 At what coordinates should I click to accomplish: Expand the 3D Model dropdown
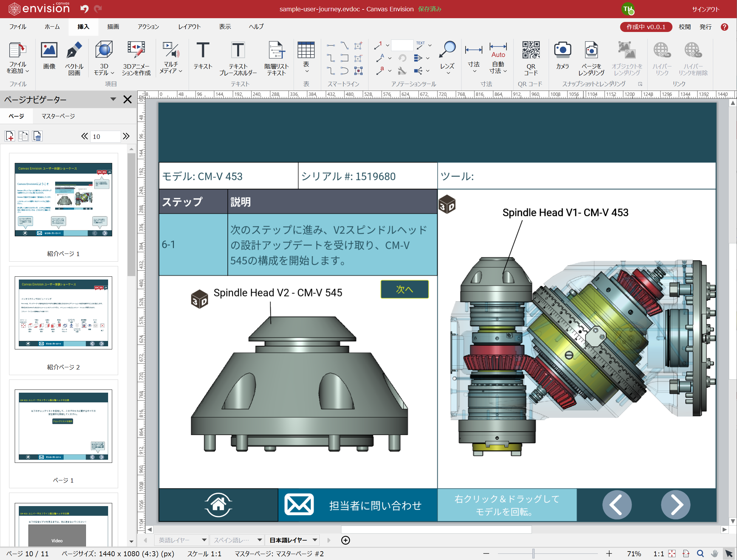[112, 73]
